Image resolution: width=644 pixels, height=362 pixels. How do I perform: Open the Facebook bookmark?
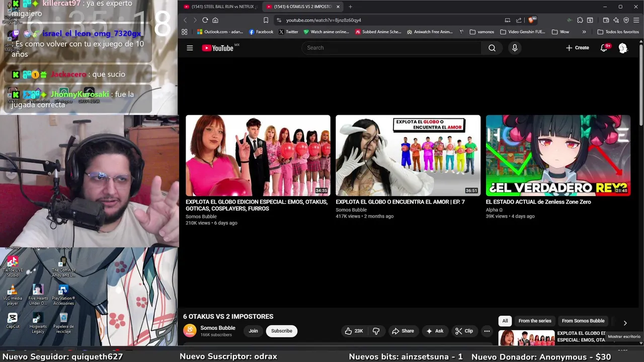tap(261, 32)
